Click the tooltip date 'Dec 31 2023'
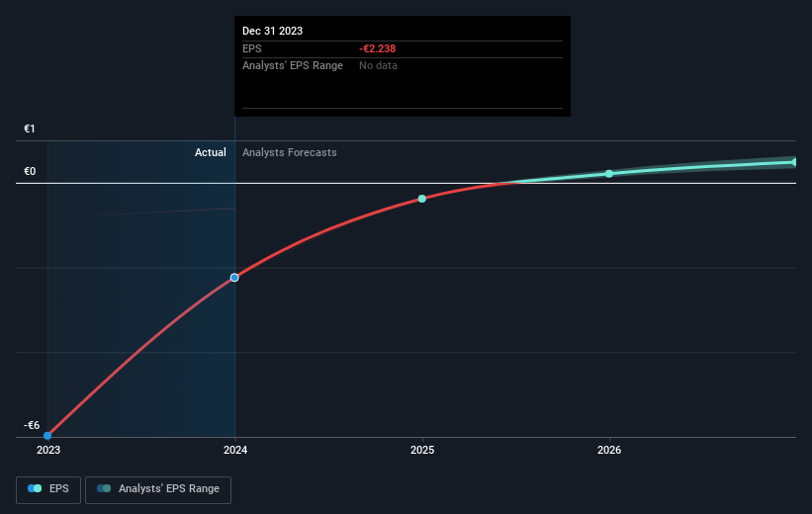This screenshot has height=514, width=812. coord(272,31)
